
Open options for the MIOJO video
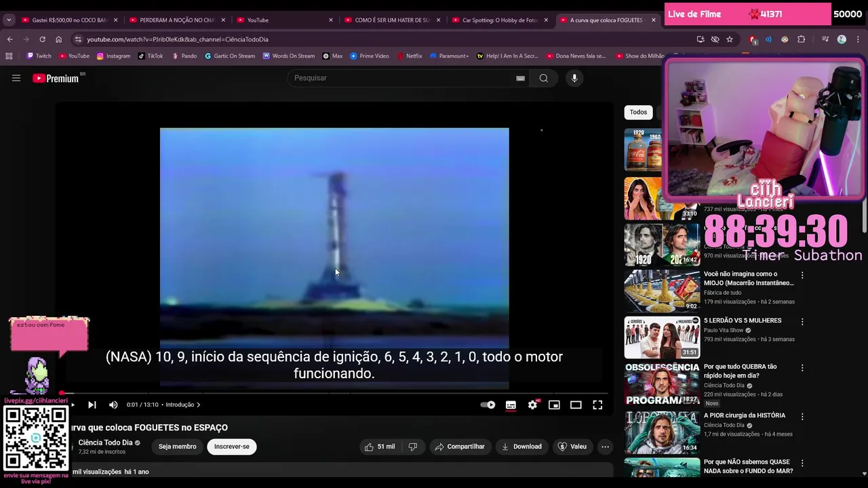(x=802, y=275)
